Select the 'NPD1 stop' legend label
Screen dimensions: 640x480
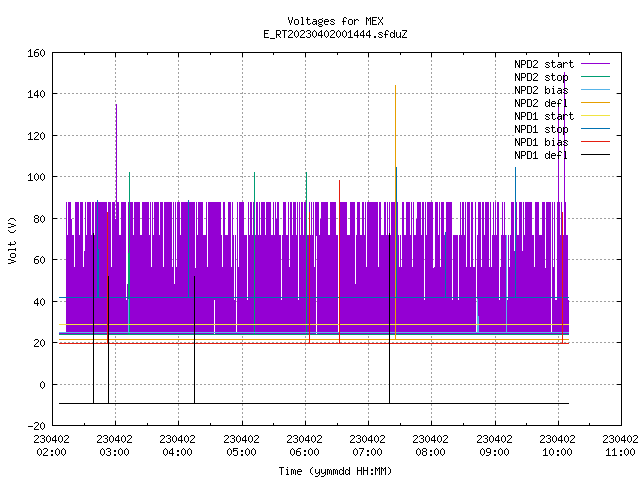pyautogui.click(x=541, y=129)
